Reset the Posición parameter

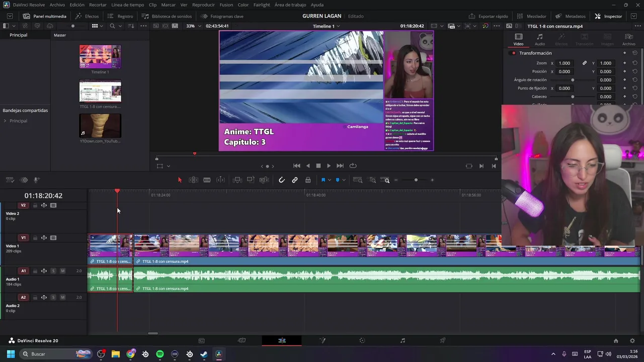click(635, 71)
